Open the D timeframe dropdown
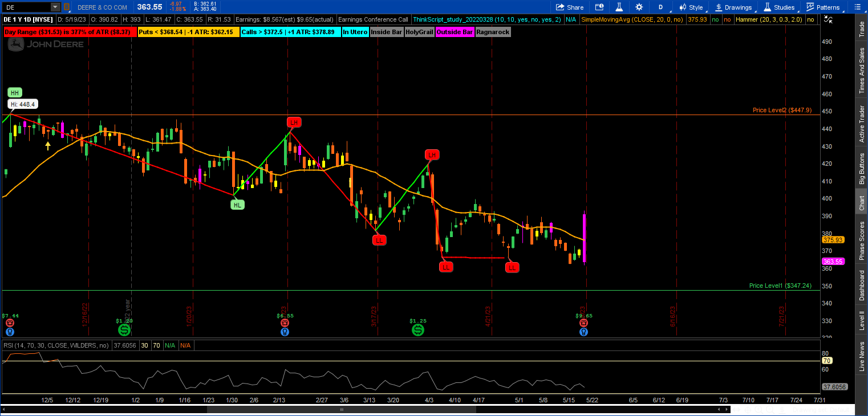This screenshot has height=416, width=868. (660, 7)
